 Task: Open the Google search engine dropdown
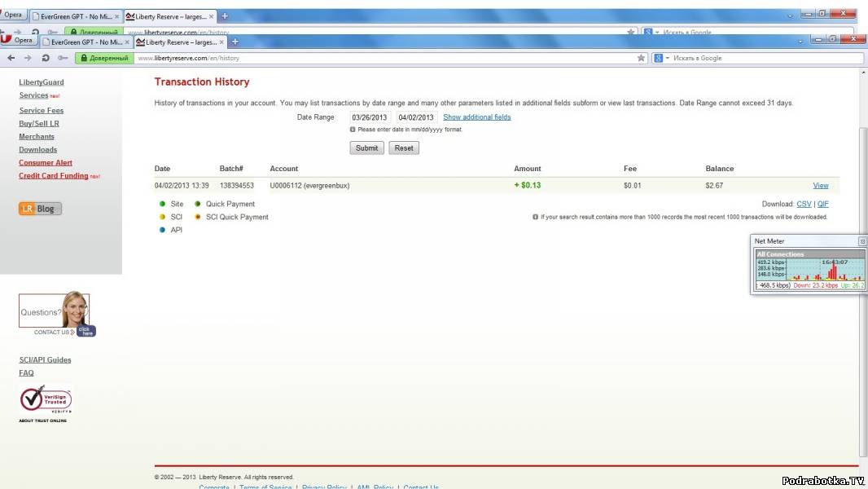coord(661,58)
